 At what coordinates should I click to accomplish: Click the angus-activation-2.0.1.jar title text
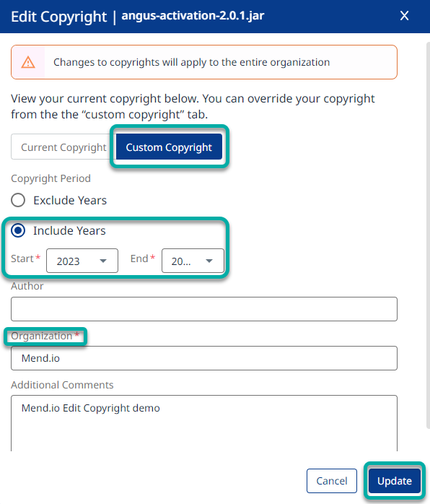click(193, 16)
